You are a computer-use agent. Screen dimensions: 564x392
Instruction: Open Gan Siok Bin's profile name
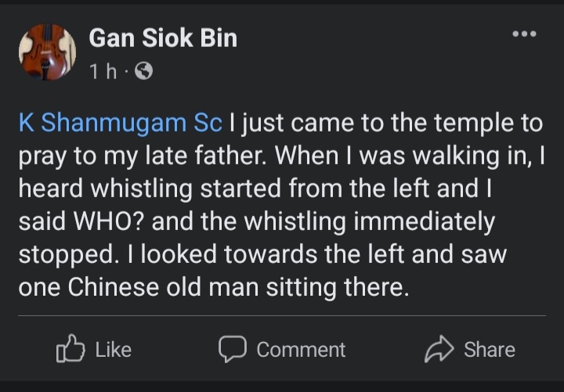tap(163, 38)
